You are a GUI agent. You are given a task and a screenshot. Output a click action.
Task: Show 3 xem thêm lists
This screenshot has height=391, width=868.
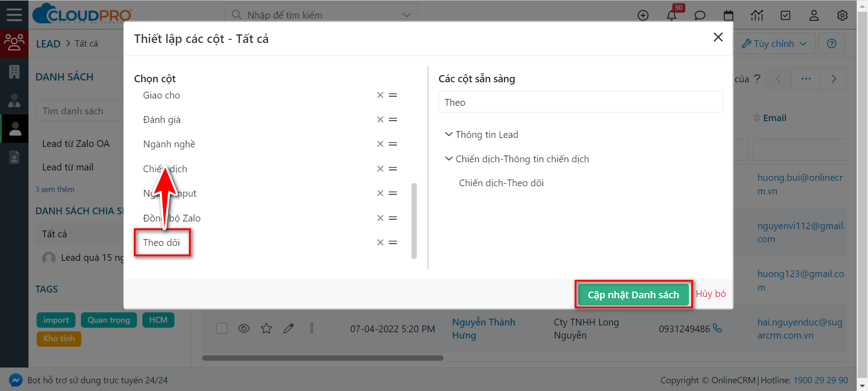55,189
